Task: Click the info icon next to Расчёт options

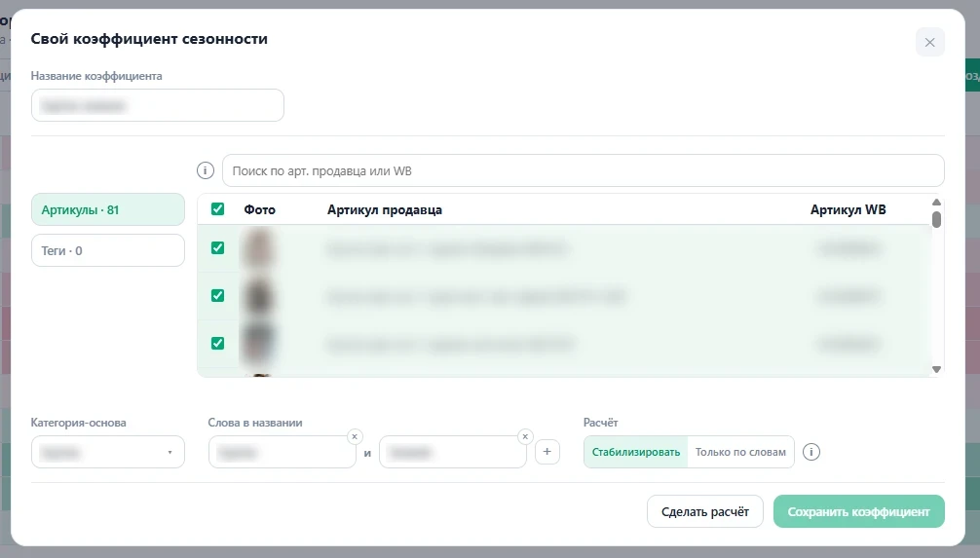Action: tap(810, 452)
